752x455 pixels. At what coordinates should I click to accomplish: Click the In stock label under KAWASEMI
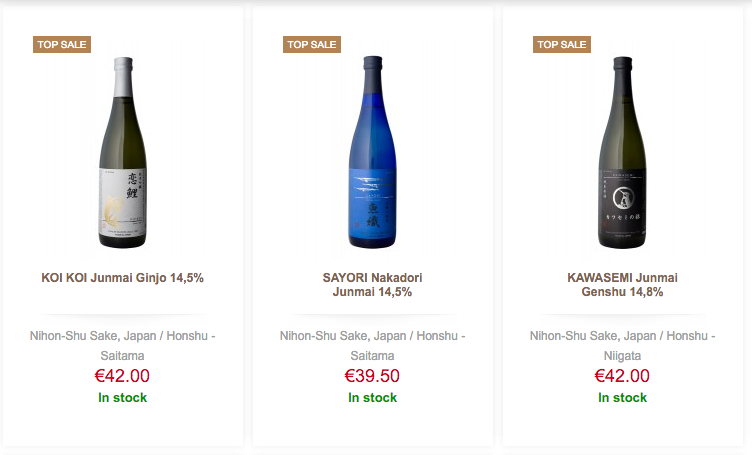pos(622,398)
